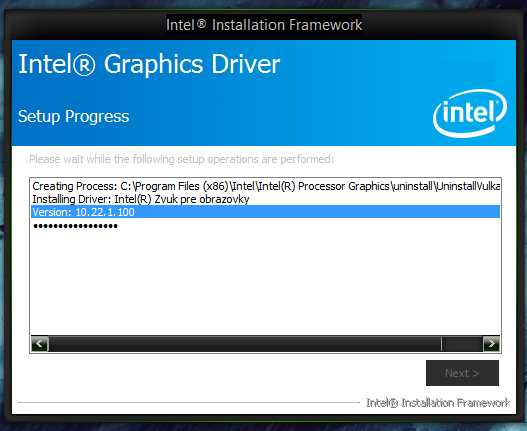Click the 'Please wait while the following setup operations' text
This screenshot has height=431, width=527.
coord(181,159)
